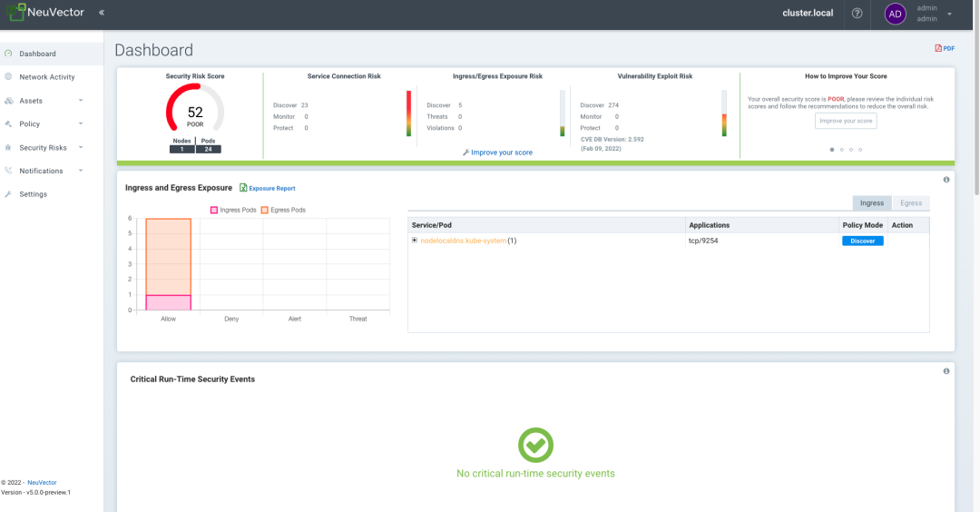The height and width of the screenshot is (512, 980).
Task: Click the cluster.local cluster name
Action: tap(808, 13)
